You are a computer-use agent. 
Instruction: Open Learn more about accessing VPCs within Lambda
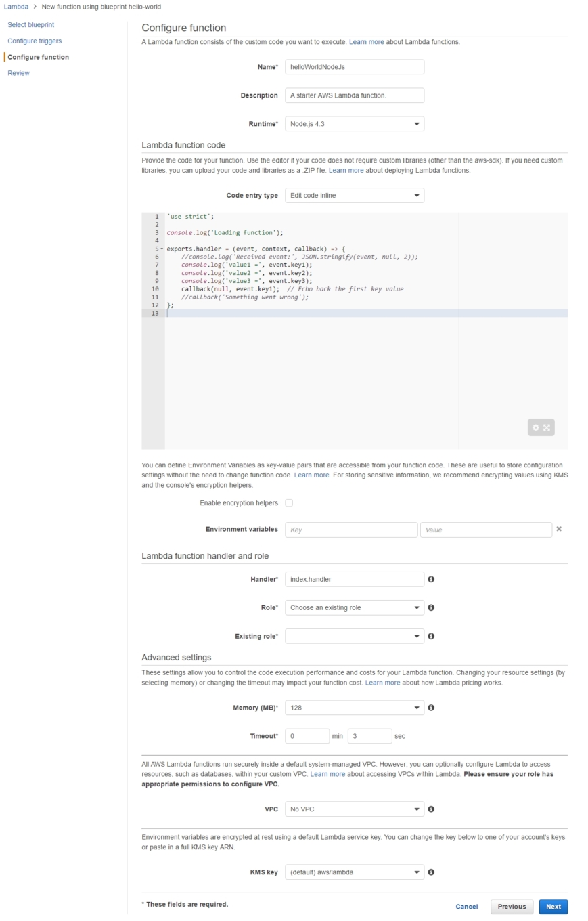tap(327, 774)
